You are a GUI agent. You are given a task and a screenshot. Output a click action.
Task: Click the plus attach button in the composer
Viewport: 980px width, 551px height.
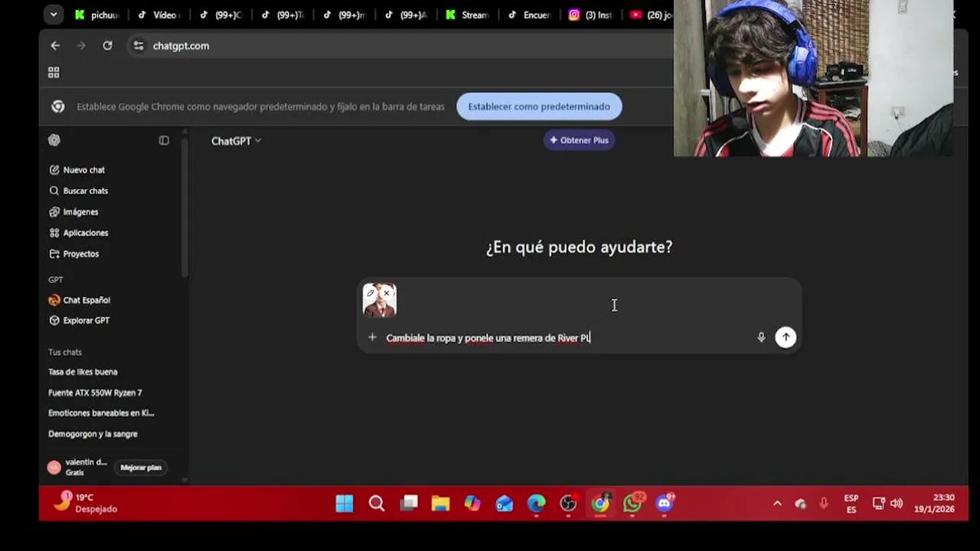[372, 337]
